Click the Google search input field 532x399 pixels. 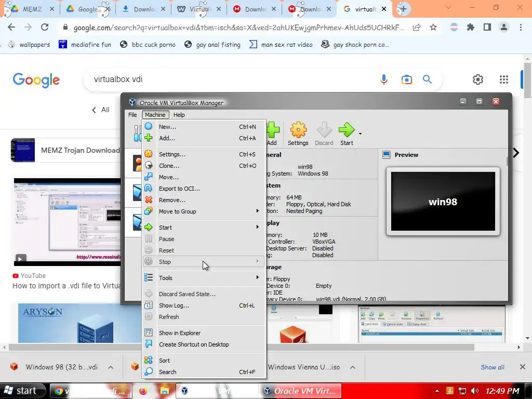(x=231, y=79)
